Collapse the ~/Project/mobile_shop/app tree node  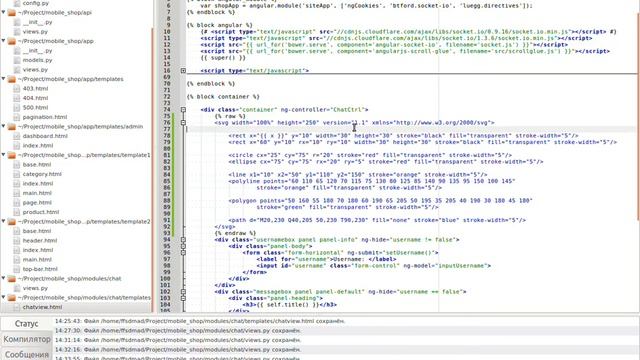pyautogui.click(x=4, y=41)
